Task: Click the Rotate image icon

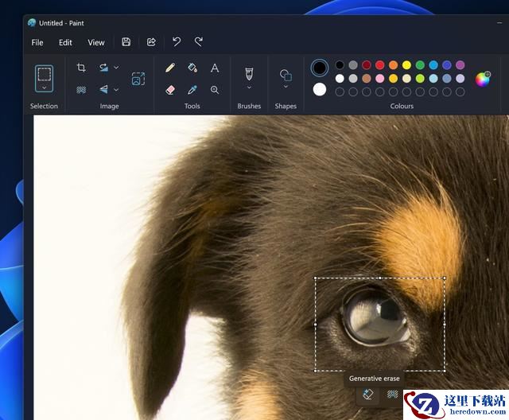Action: [x=103, y=68]
